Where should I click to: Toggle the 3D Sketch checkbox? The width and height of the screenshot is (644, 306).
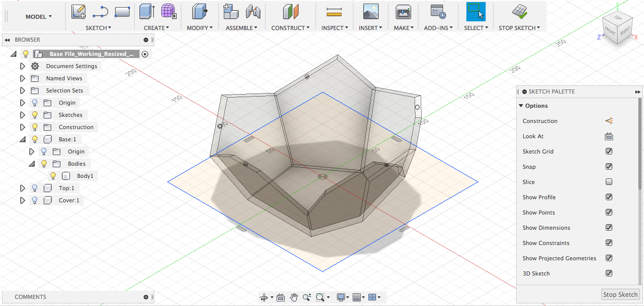pyautogui.click(x=609, y=273)
